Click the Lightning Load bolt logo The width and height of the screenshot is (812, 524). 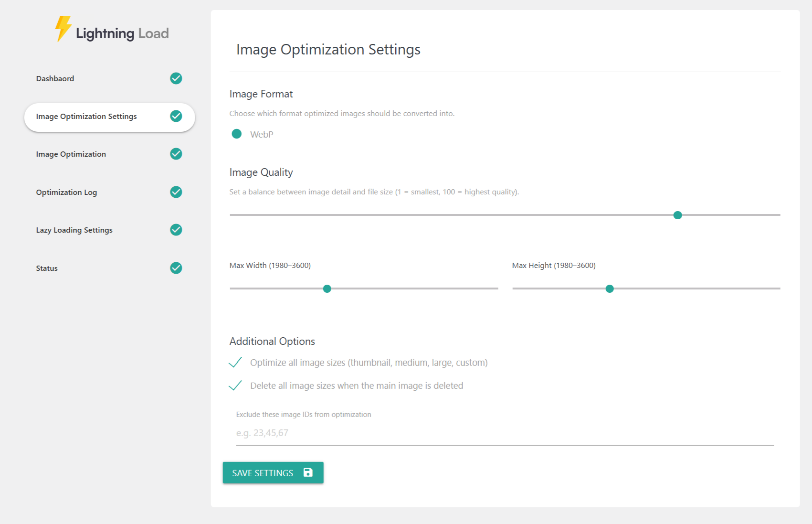(63, 29)
